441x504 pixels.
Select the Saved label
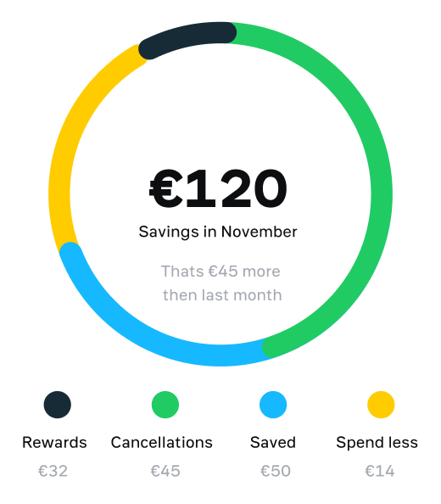point(273,442)
